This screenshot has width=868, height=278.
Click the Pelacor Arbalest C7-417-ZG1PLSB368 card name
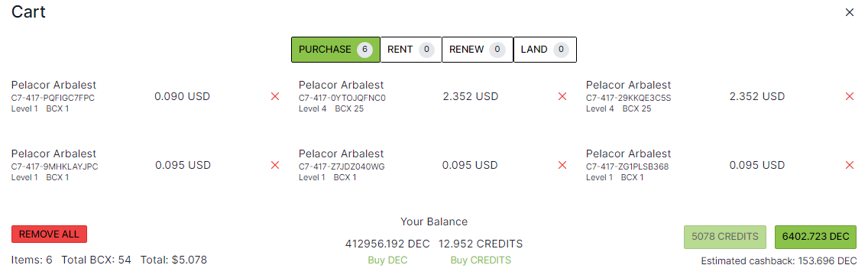point(628,154)
